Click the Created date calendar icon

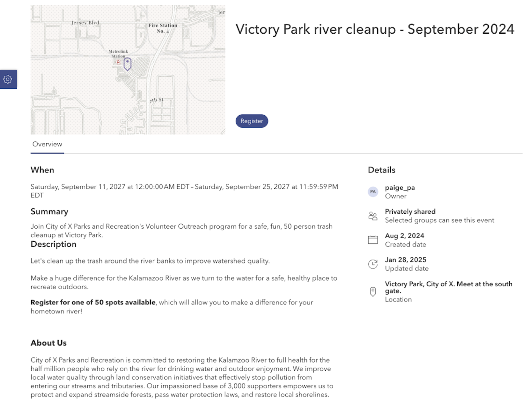point(373,240)
